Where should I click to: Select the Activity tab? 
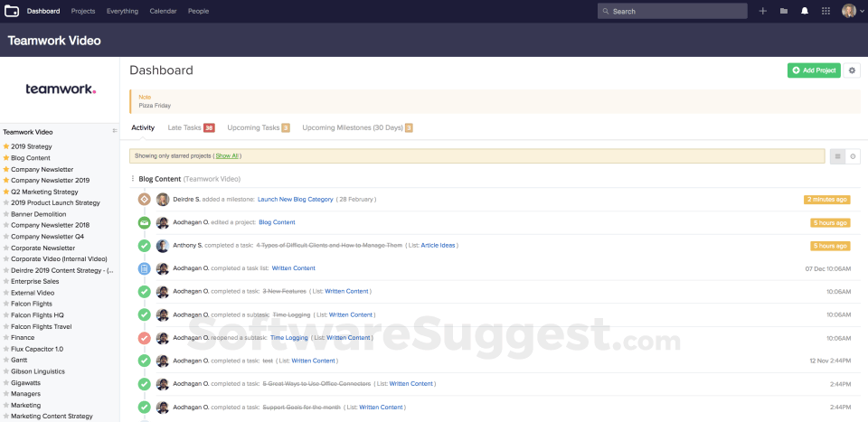tap(143, 127)
